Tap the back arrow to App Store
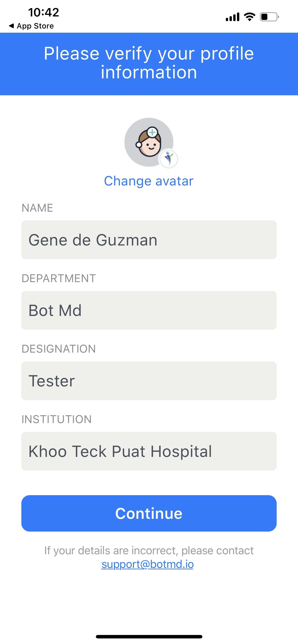 [x=11, y=26]
